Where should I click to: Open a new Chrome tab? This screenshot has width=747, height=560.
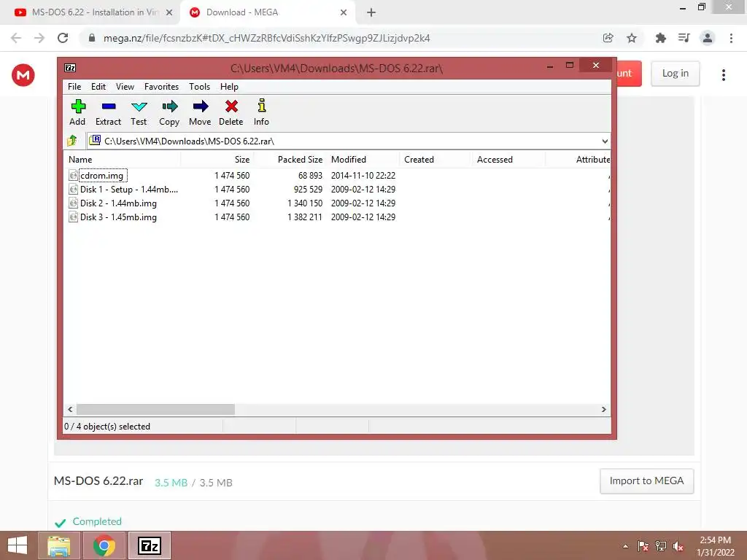pyautogui.click(x=371, y=13)
